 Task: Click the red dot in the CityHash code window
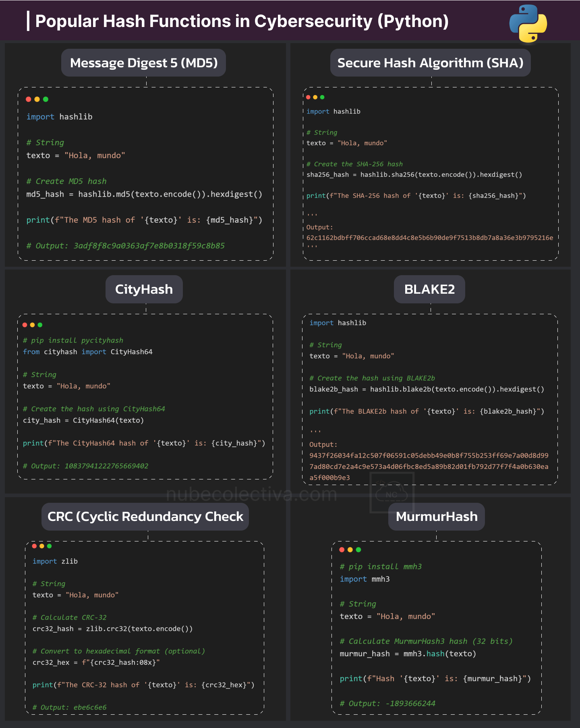[25, 325]
